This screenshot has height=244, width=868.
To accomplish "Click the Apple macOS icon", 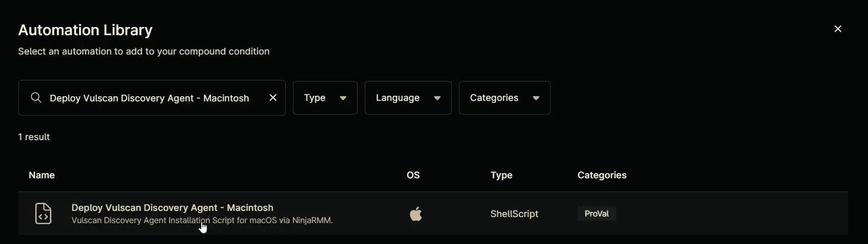I will (x=416, y=214).
